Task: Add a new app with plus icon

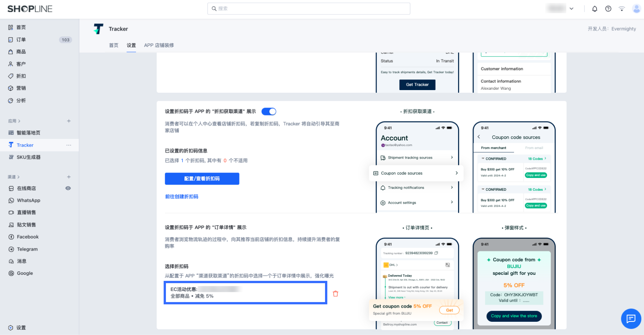Action: 69,121
